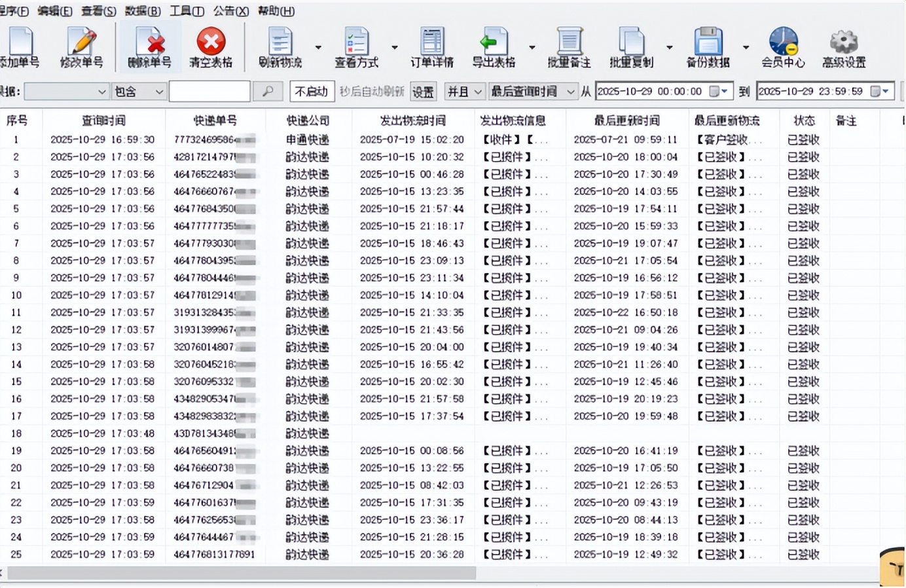Click the 批量备注 toolbar icon
This screenshot has width=906, height=588.
pyautogui.click(x=569, y=43)
